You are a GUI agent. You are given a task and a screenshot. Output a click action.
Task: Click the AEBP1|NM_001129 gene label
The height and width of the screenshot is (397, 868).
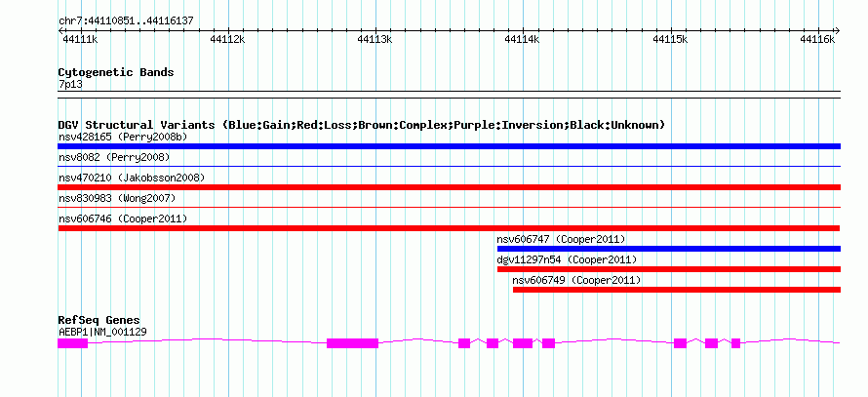[102, 333]
